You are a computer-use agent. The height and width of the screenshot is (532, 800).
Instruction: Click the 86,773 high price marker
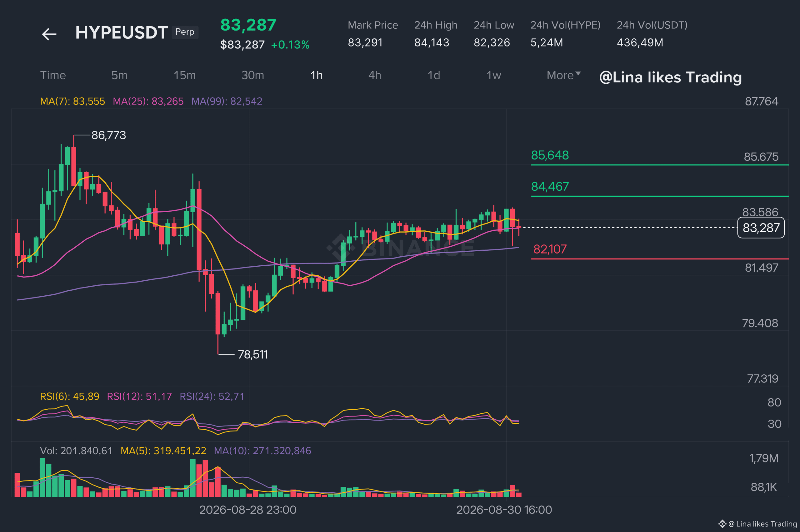109,135
